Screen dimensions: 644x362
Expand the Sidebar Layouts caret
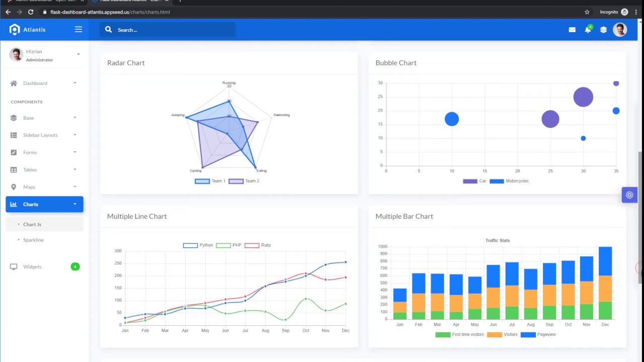tap(75, 135)
